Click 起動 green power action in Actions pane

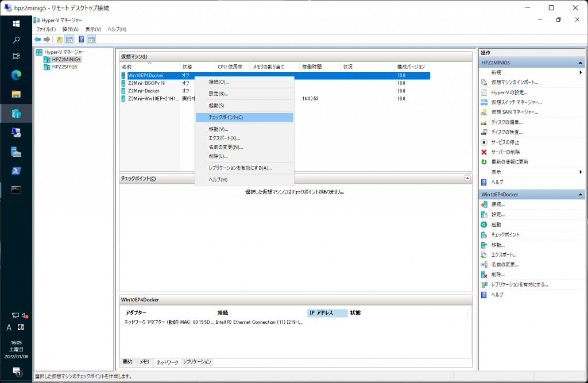[496, 225]
